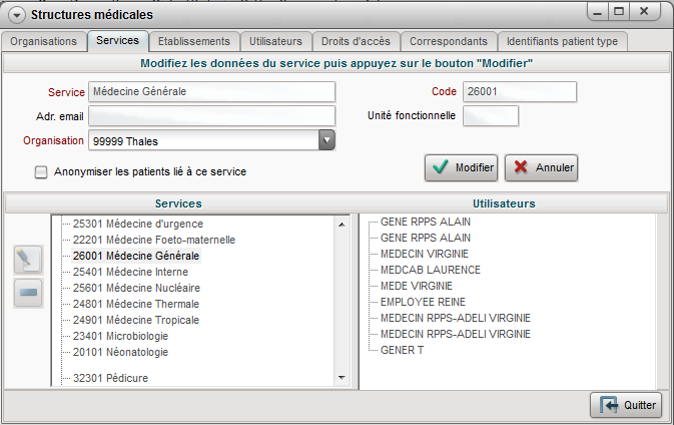Expand the Organisation dropdown list
674x425 pixels.
(x=326, y=141)
